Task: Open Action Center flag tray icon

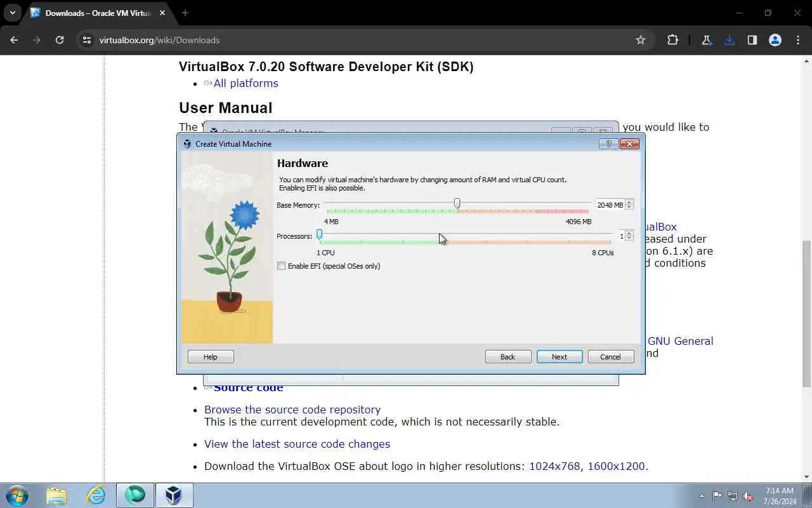Action: click(x=717, y=496)
